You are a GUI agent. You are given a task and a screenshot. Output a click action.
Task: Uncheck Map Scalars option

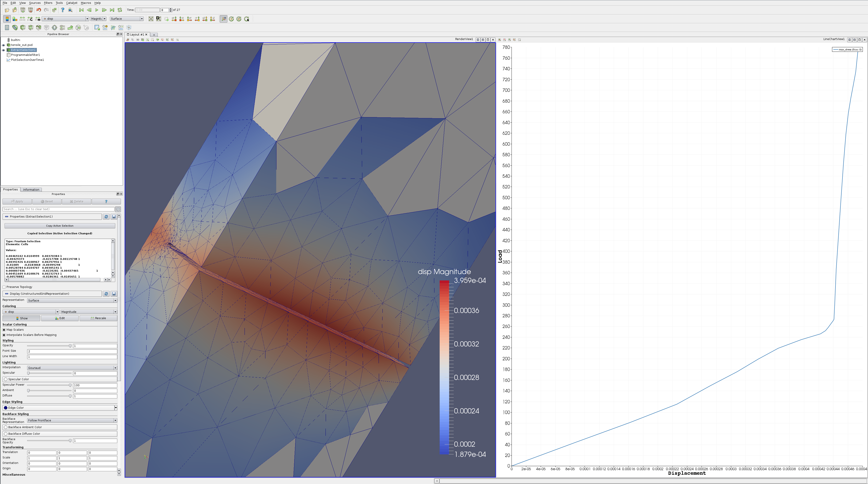click(x=4, y=330)
